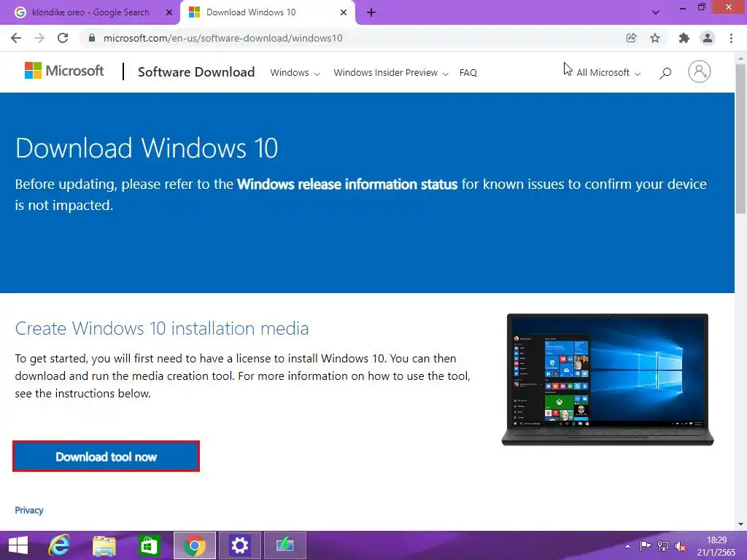This screenshot has height=560, width=747.
Task: Bookmark this page with the star icon
Action: 655,38
